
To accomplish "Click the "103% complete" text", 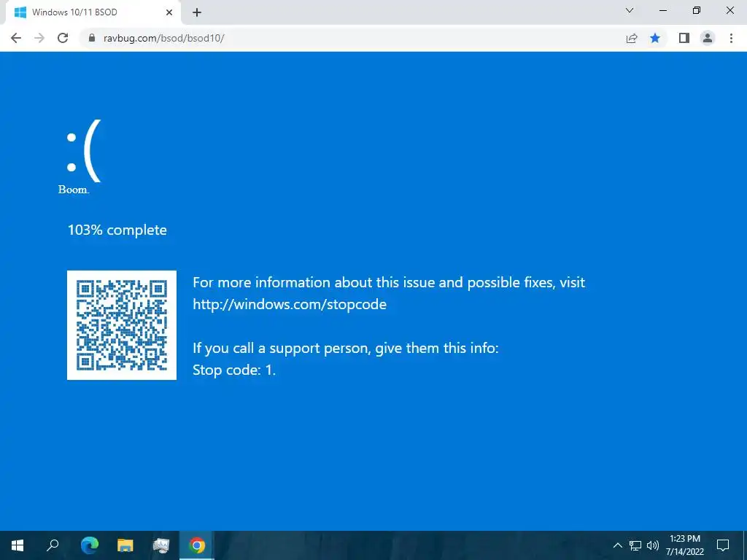I will [x=117, y=230].
